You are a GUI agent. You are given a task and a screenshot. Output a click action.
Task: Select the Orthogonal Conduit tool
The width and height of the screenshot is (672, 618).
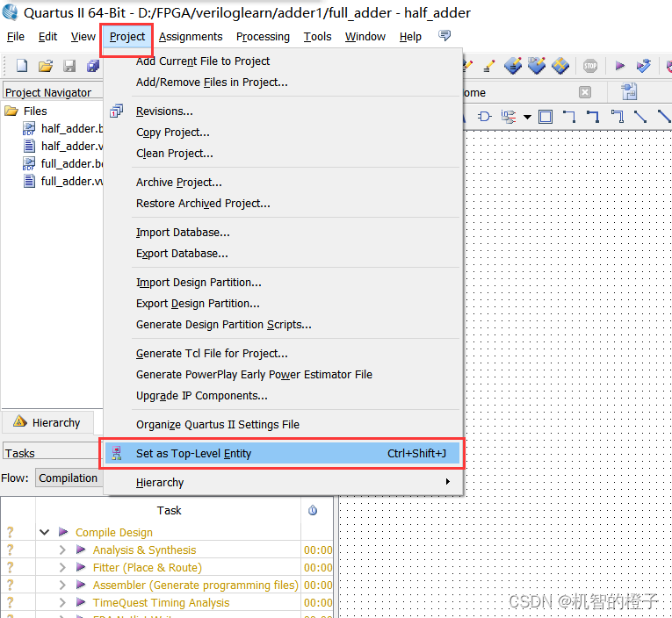618,117
